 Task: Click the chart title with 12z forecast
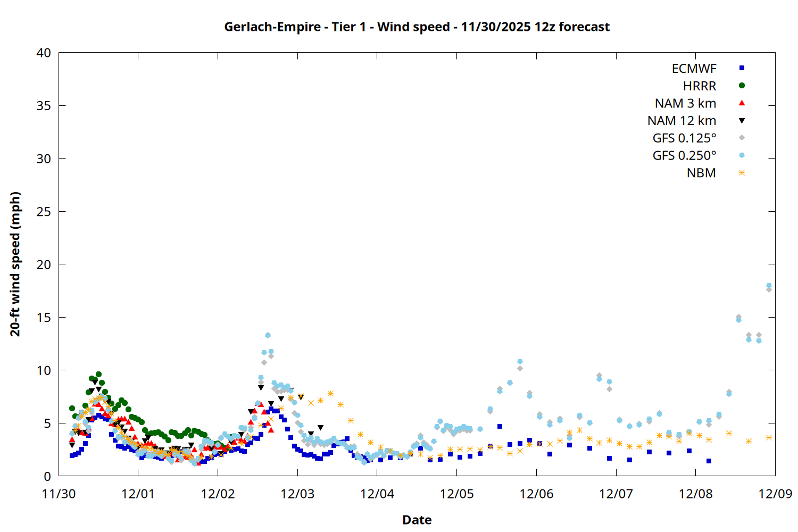417,27
